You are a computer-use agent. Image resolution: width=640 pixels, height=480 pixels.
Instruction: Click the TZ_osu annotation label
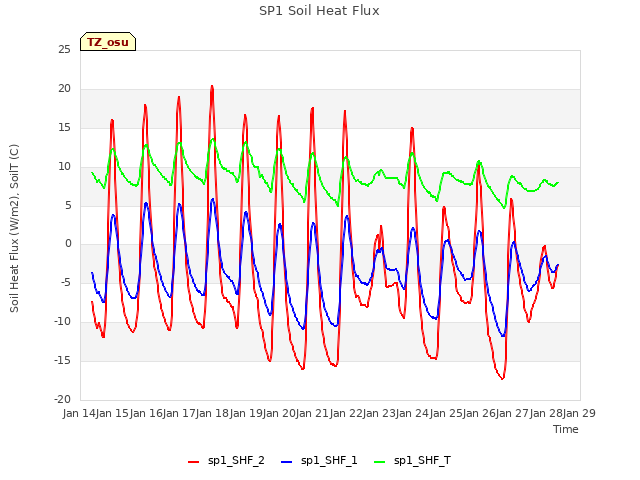point(108,42)
